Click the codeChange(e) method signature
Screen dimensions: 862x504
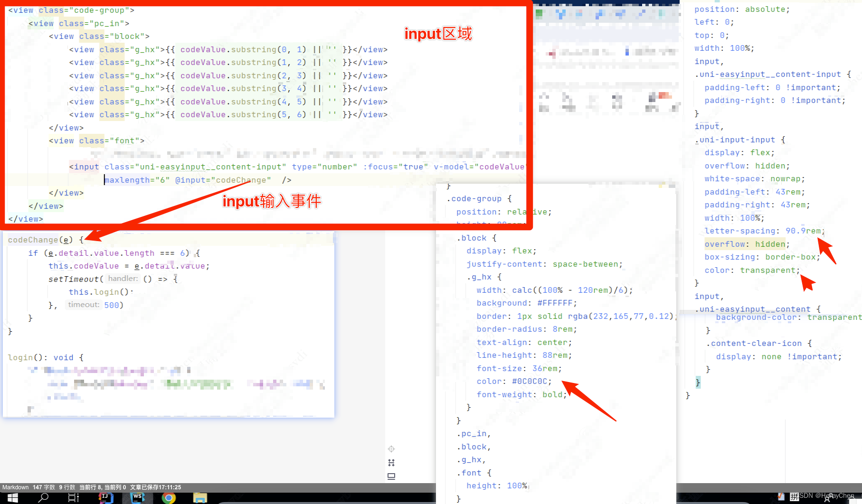click(41, 240)
